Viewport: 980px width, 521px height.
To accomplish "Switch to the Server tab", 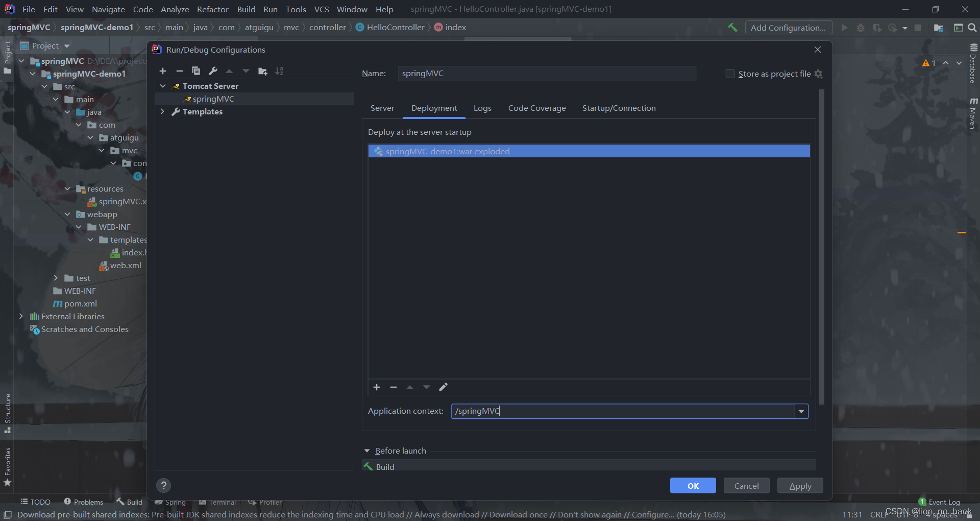I will point(382,108).
